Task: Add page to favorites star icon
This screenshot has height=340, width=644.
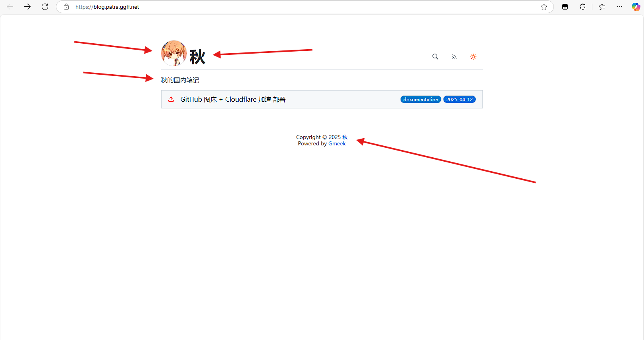Action: pyautogui.click(x=544, y=7)
